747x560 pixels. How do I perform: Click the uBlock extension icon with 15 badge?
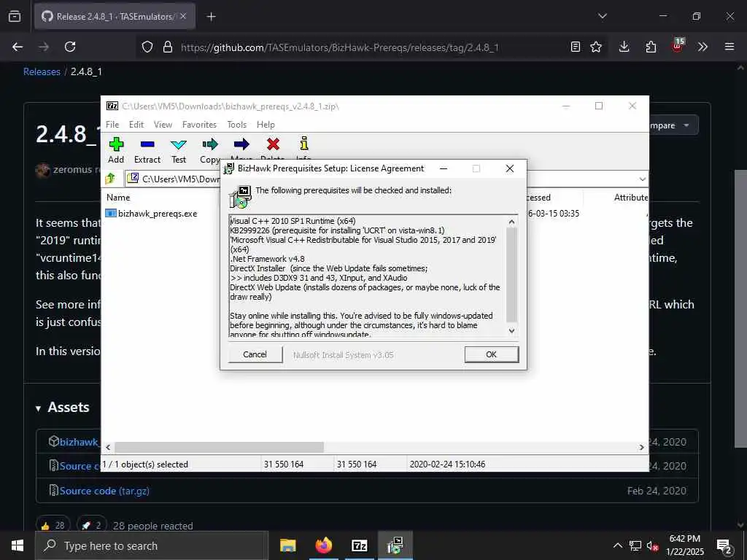click(678, 46)
